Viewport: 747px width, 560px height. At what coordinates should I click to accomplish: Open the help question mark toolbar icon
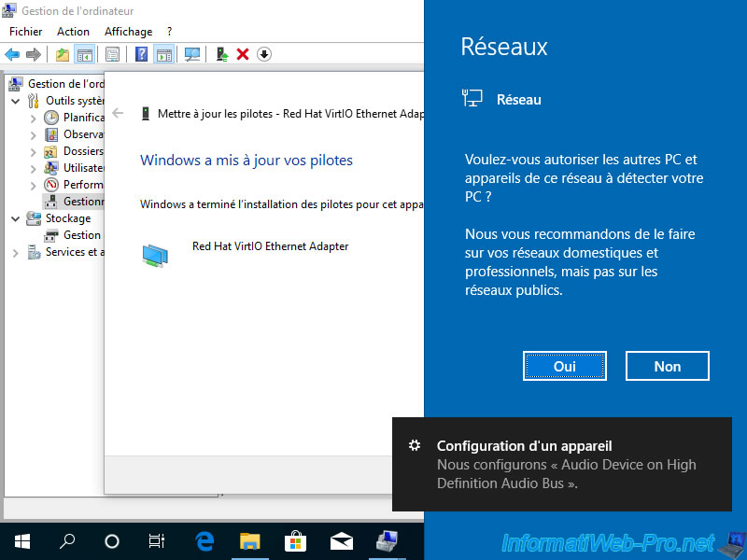(142, 54)
